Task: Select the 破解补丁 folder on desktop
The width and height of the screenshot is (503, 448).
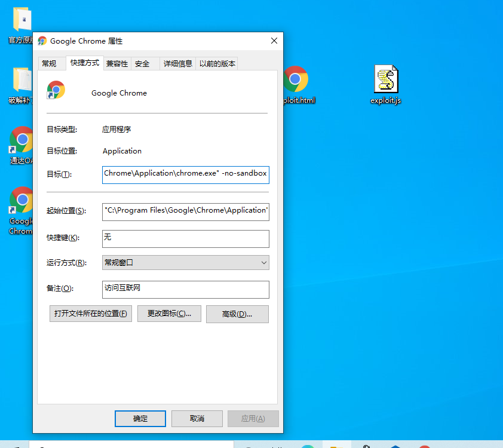Action: [22, 80]
